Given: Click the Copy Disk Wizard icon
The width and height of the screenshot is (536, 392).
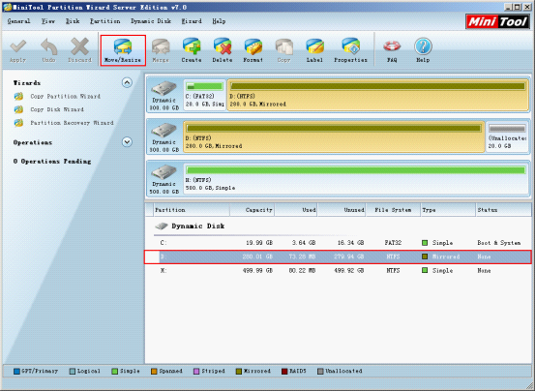Looking at the screenshot, I should pyautogui.click(x=18, y=109).
